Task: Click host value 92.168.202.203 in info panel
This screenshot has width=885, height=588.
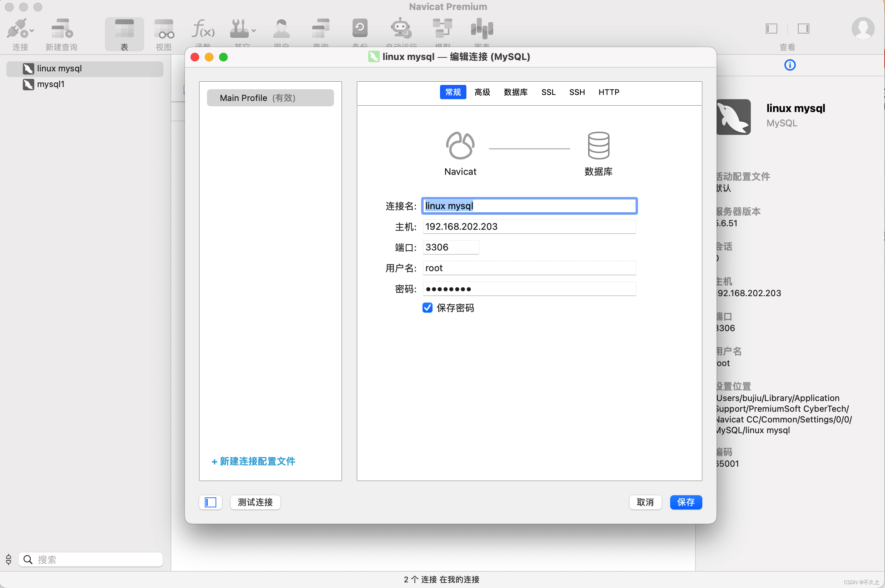Action: pos(749,293)
